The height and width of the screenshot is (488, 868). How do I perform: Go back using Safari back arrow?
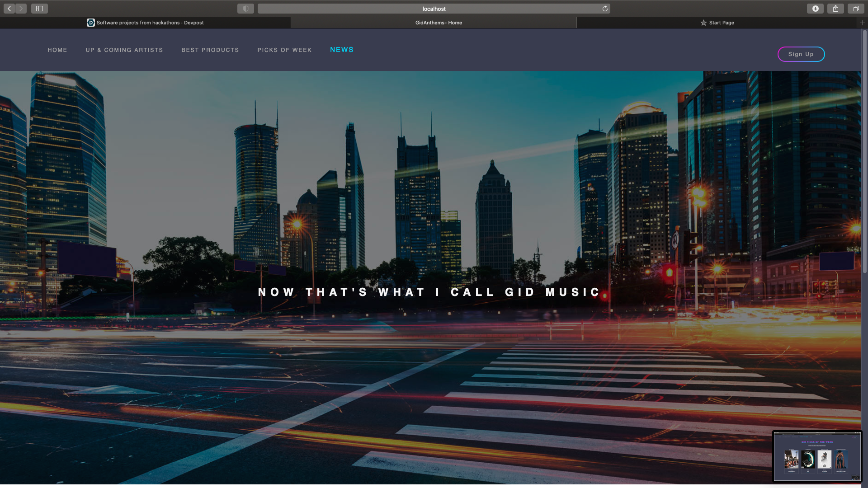pos(9,9)
